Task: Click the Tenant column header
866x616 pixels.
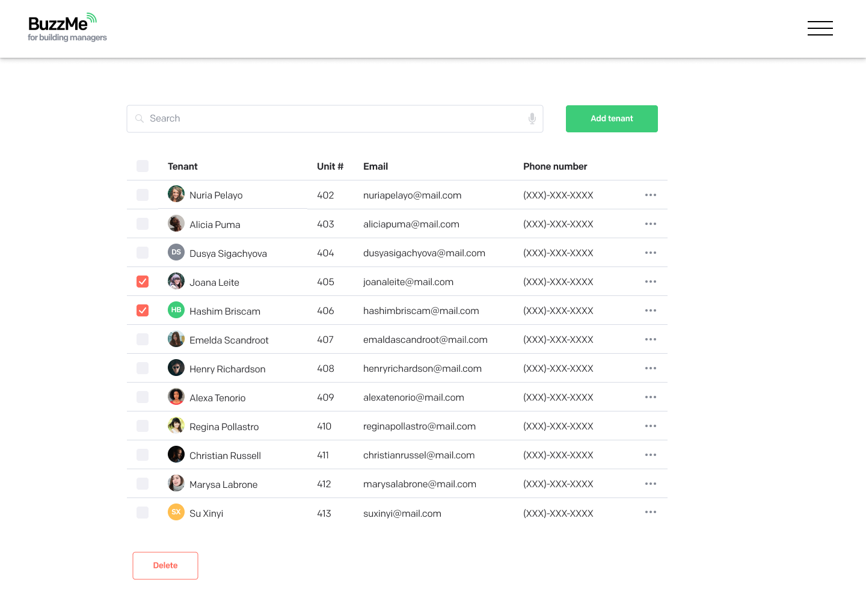Action: pyautogui.click(x=183, y=167)
